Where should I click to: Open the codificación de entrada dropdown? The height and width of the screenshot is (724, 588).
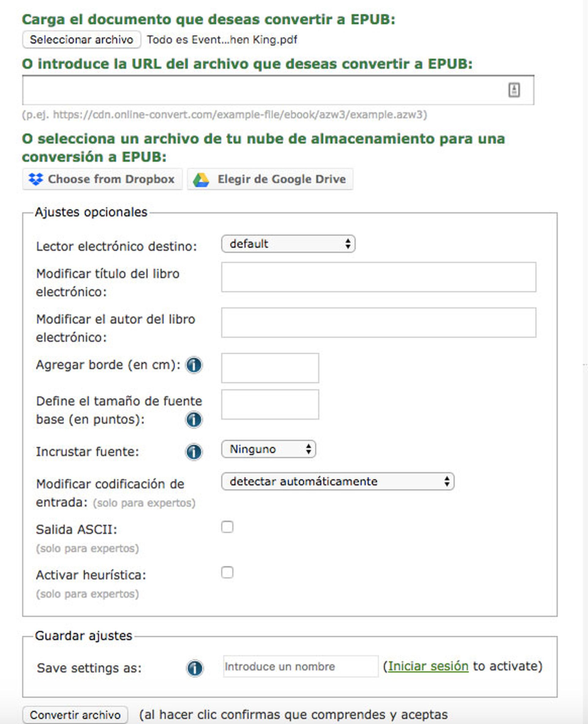coord(337,481)
